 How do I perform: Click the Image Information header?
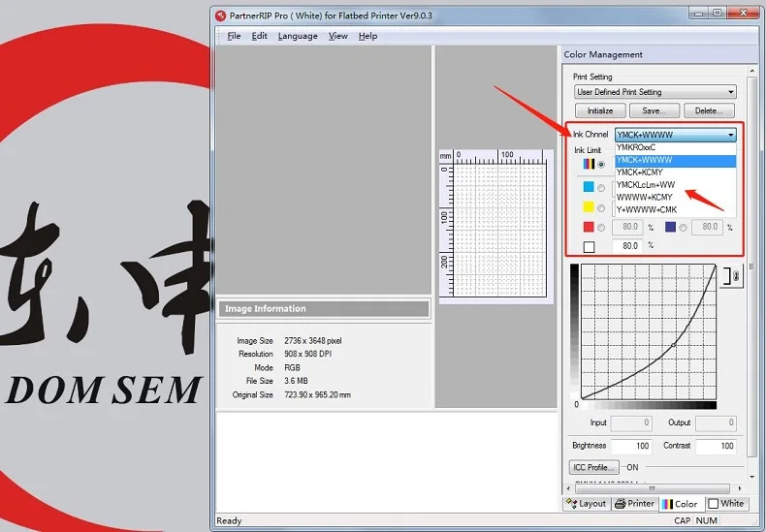point(324,309)
